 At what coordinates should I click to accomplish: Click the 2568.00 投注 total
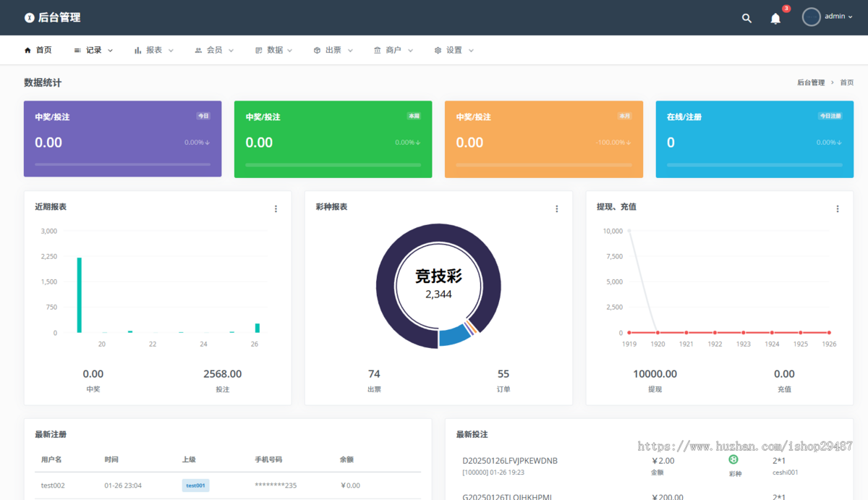pos(222,374)
